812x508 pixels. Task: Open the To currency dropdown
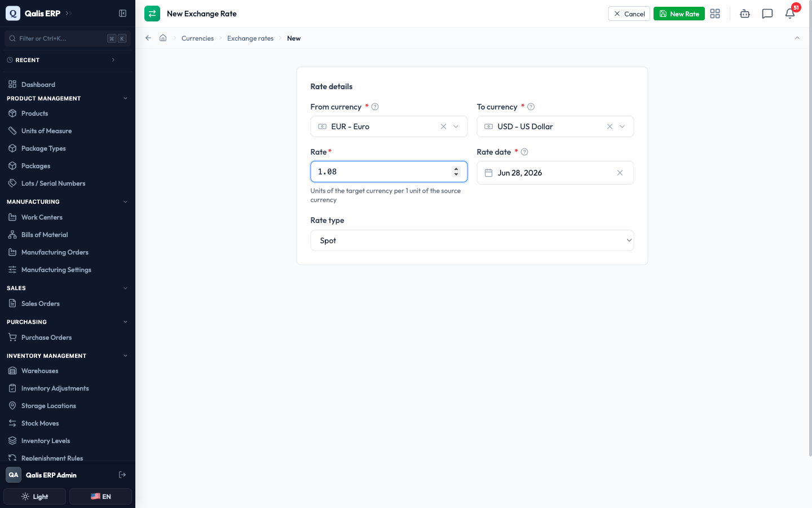pyautogui.click(x=623, y=126)
